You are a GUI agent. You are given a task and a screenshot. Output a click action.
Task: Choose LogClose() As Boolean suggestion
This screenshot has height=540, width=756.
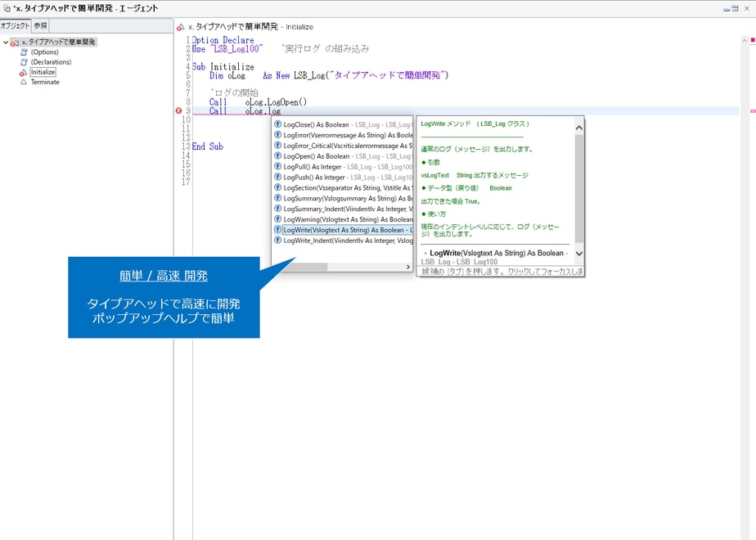pos(344,124)
